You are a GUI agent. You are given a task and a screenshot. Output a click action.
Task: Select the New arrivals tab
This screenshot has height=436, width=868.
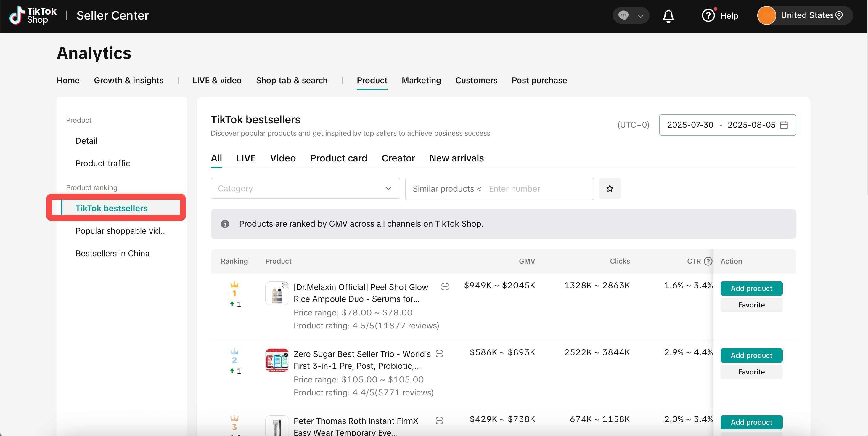tap(456, 158)
